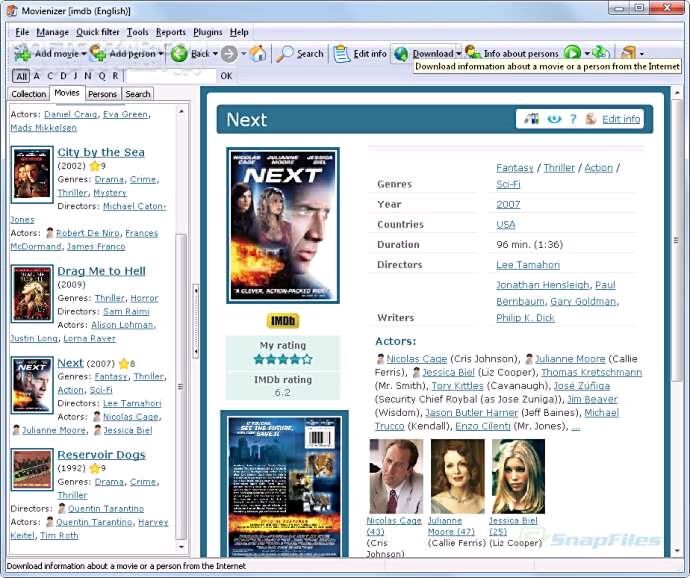Go to the Home page icon

(x=258, y=53)
